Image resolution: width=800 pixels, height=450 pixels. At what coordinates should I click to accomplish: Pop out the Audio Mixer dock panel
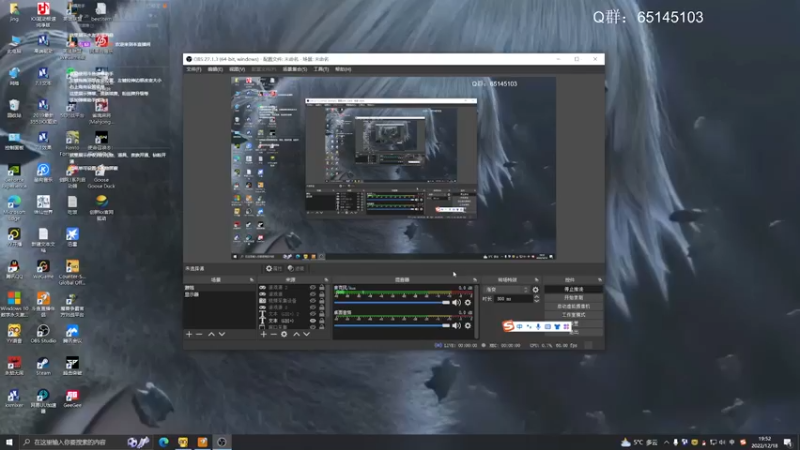475,280
